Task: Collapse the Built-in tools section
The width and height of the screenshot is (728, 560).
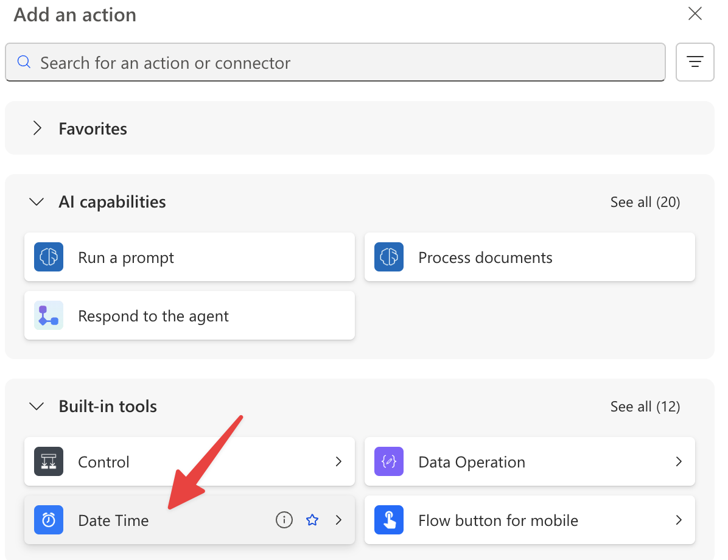Action: coord(37,406)
